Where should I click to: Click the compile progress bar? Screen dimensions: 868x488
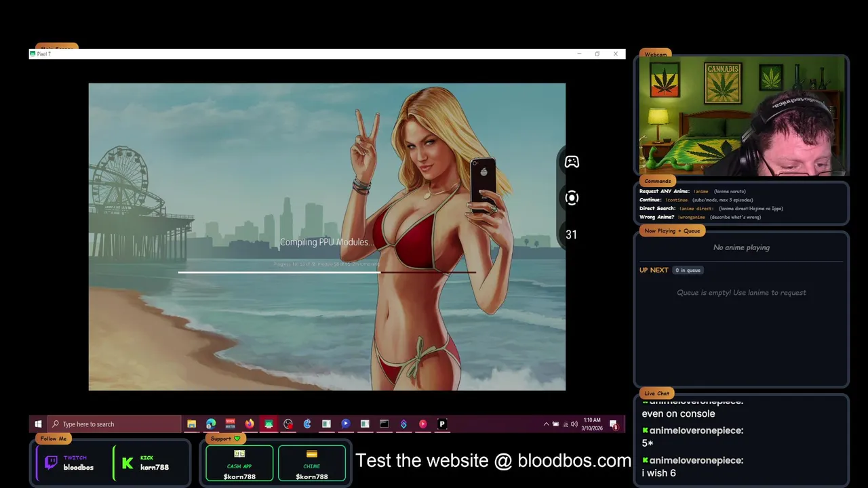[x=327, y=272]
